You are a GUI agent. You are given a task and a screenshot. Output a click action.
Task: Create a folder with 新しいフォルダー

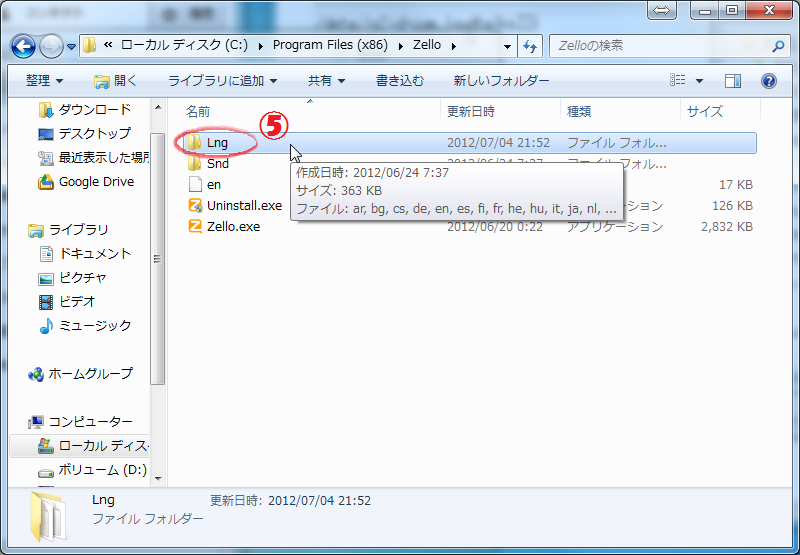click(501, 81)
